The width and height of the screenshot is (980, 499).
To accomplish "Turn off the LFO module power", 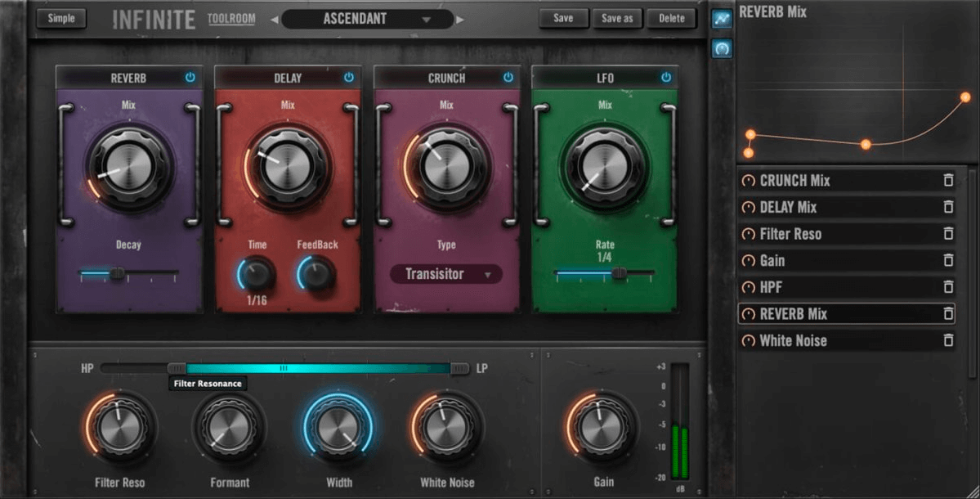I will [x=666, y=78].
